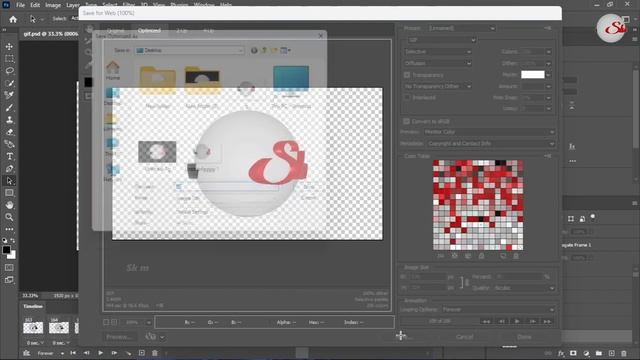The height and width of the screenshot is (360, 640).
Task: Click the Quick Mask mode icon
Action: point(9,268)
